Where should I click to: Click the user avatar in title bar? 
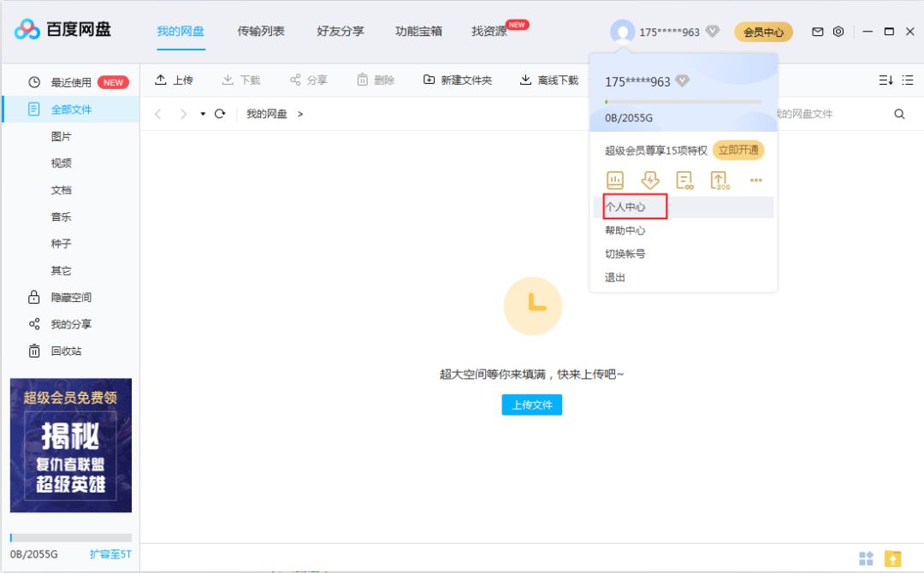(622, 32)
